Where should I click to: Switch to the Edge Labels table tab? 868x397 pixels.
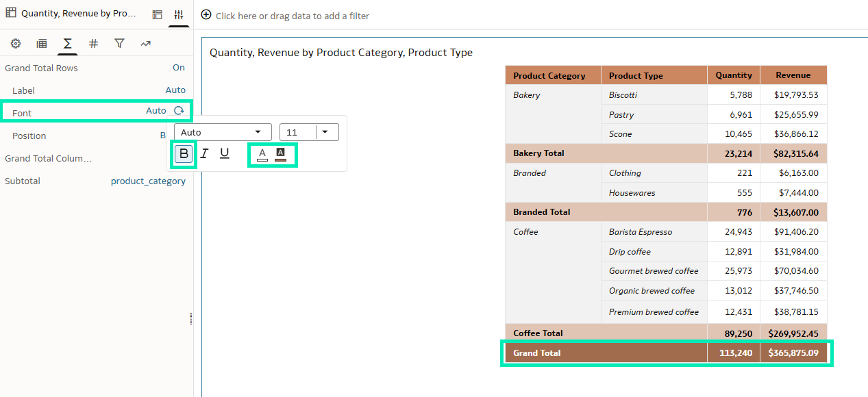point(42,44)
